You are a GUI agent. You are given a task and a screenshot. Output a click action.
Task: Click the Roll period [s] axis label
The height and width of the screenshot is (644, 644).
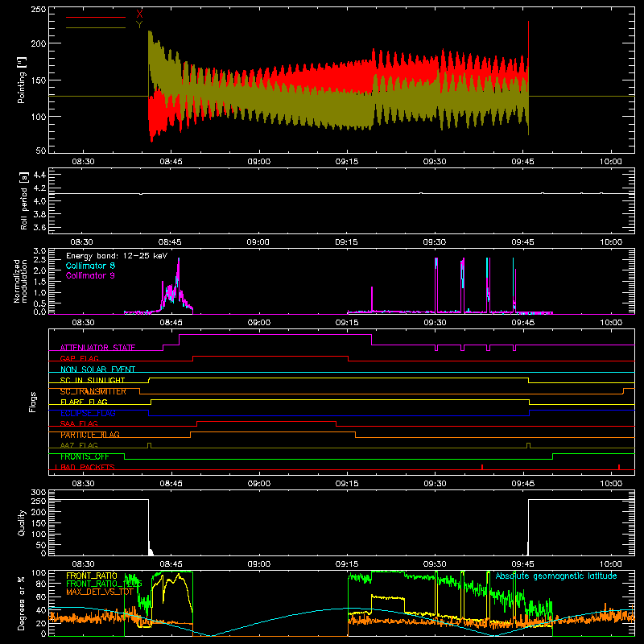coord(24,200)
